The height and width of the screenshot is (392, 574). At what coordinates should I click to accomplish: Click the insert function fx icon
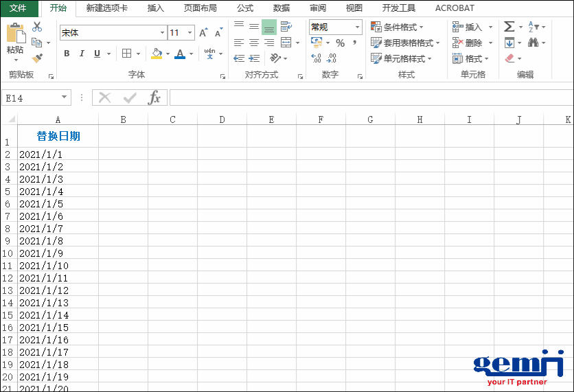[x=154, y=98]
